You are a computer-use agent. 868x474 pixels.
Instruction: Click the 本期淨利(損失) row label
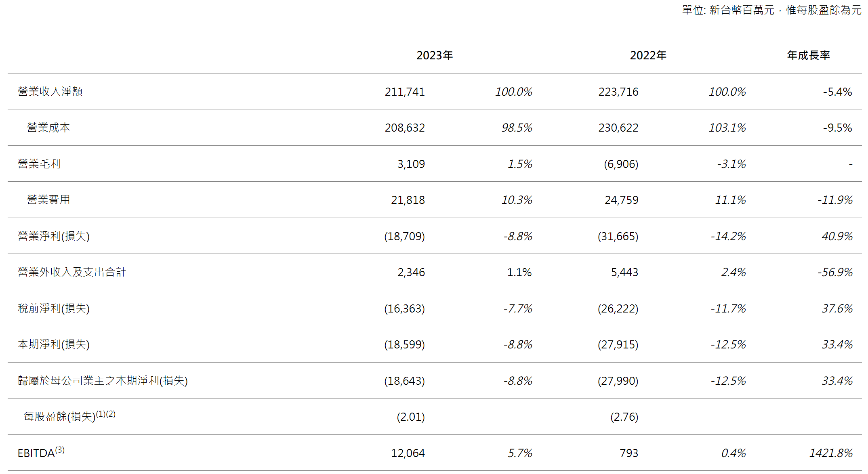(x=54, y=344)
